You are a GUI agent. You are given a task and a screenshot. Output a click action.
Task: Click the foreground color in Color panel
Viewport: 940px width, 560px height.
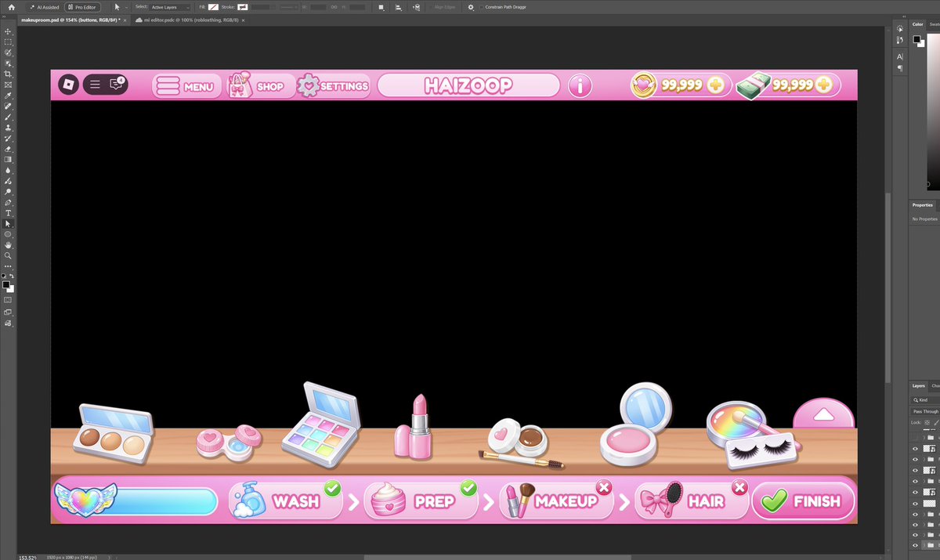[916, 39]
